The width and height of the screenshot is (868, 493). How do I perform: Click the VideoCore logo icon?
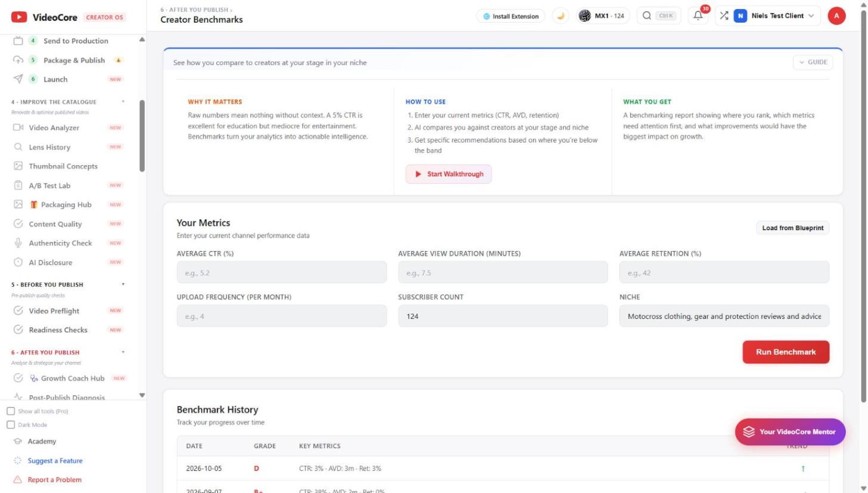click(x=19, y=17)
